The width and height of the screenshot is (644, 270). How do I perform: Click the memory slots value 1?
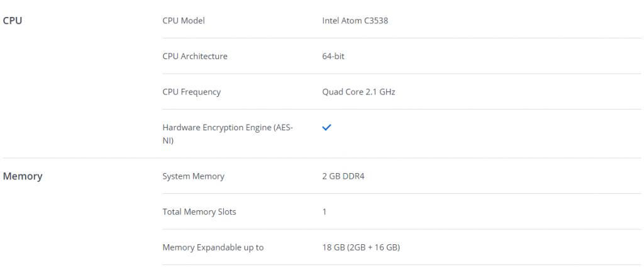tap(325, 212)
